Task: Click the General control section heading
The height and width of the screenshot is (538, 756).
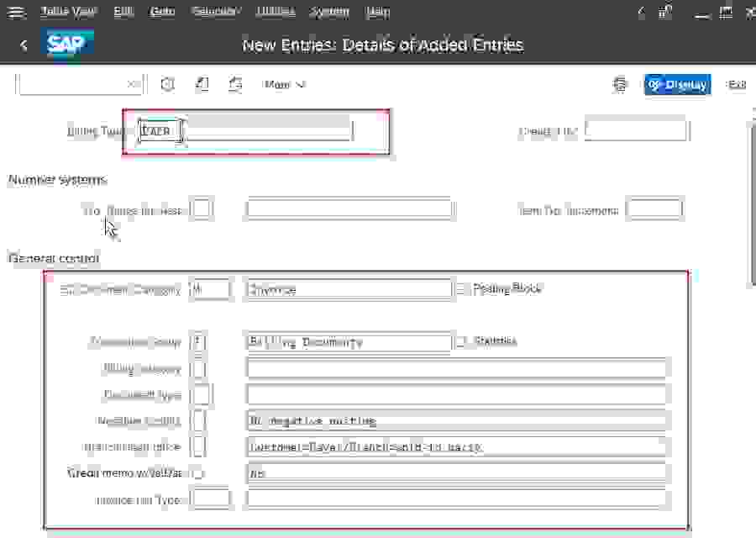Action: click(54, 259)
